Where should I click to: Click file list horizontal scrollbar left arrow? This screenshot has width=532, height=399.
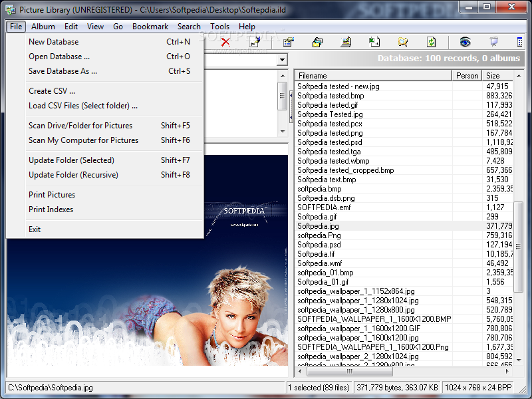click(300, 372)
